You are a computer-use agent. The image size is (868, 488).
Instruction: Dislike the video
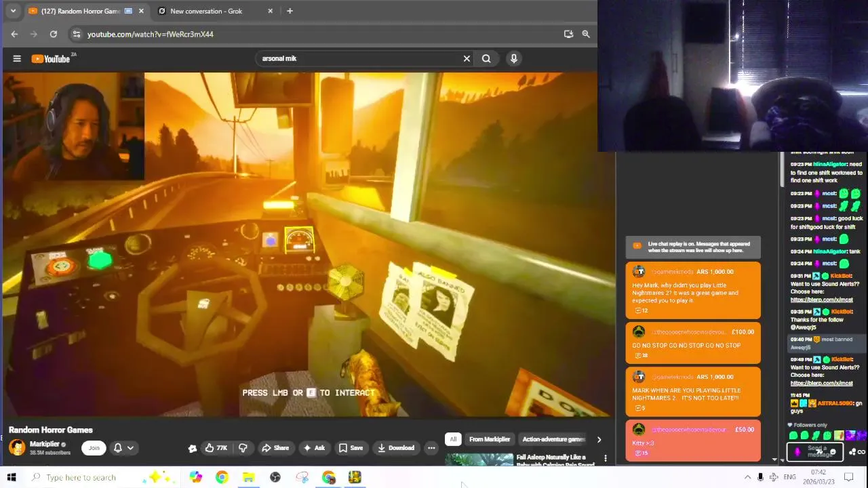point(243,448)
